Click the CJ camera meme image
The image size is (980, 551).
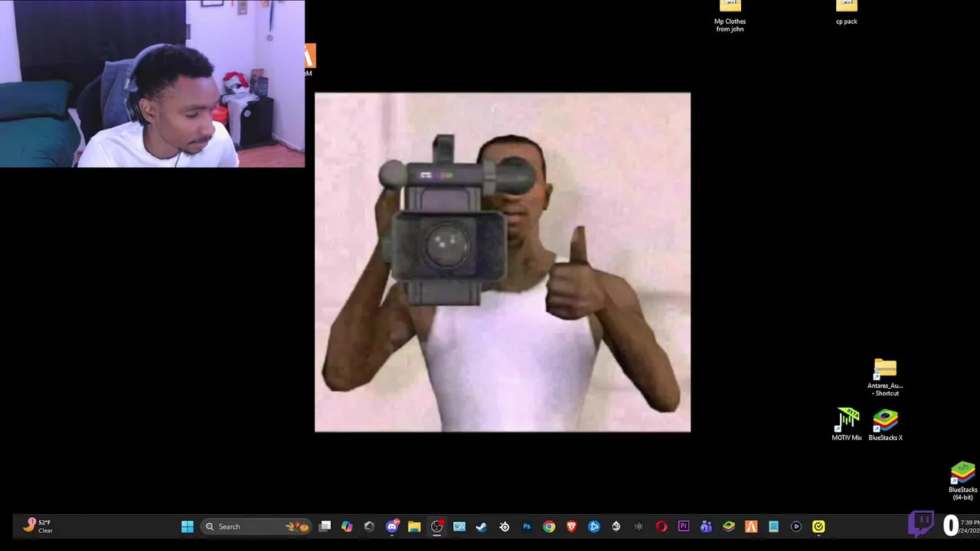[502, 262]
